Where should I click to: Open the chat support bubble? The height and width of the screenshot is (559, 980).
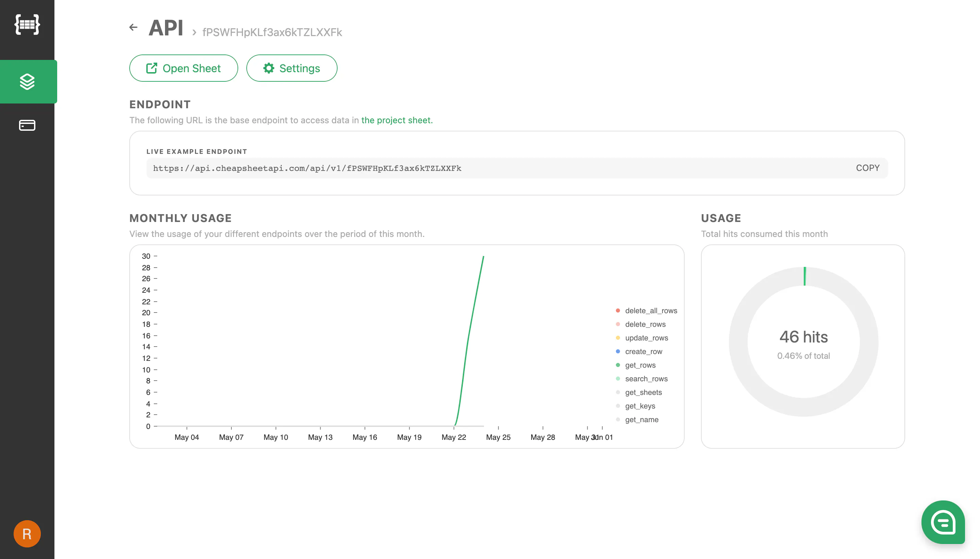(943, 522)
